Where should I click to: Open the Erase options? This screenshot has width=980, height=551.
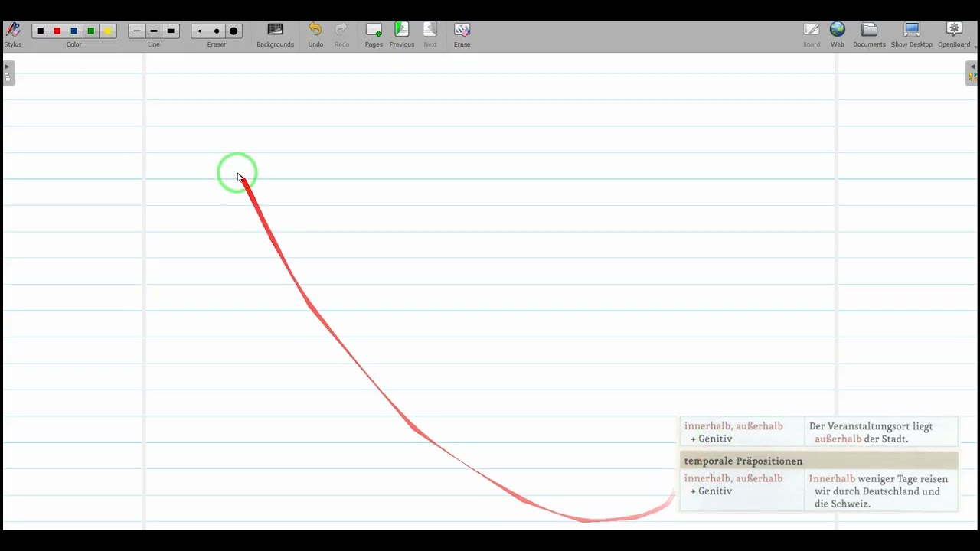[x=462, y=35]
